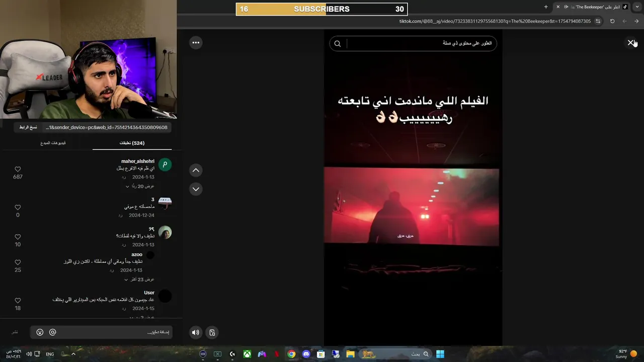Select the share link URL text
Image resolution: width=644 pixels, height=362 pixels.
107,127
